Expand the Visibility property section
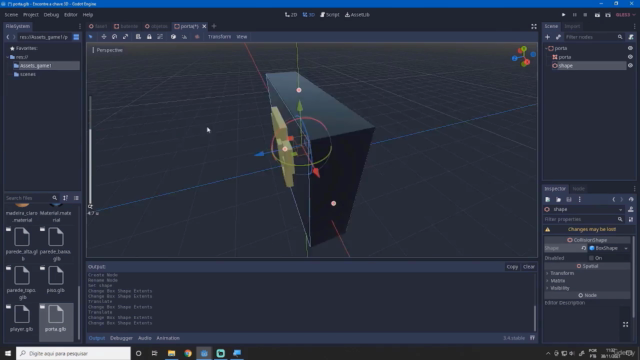This screenshot has width=640, height=360. point(560,288)
